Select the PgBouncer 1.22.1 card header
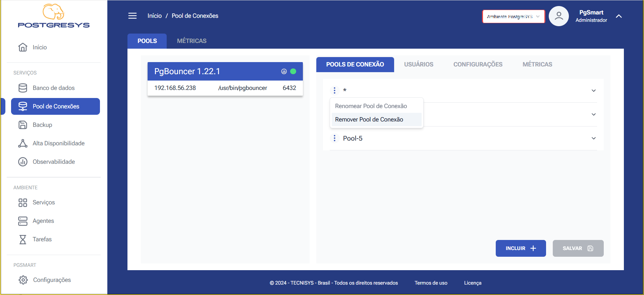Screen dimensions: 644x295 (225, 71)
